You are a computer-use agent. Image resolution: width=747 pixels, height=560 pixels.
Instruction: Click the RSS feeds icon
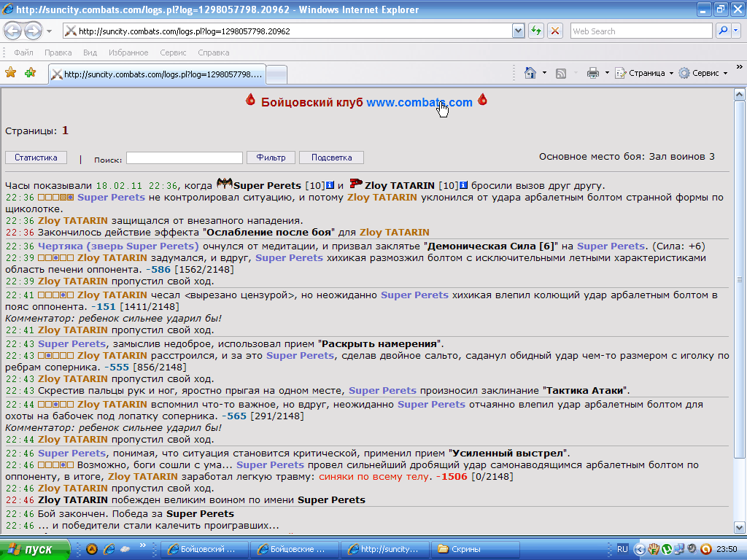[561, 73]
